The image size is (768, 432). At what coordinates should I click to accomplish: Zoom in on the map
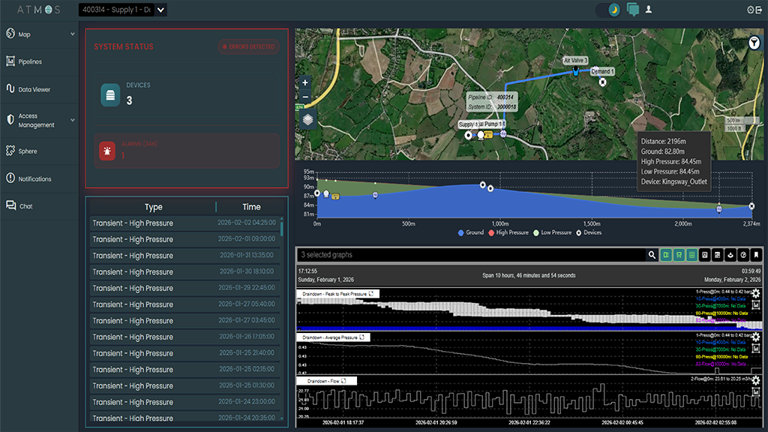tap(306, 83)
